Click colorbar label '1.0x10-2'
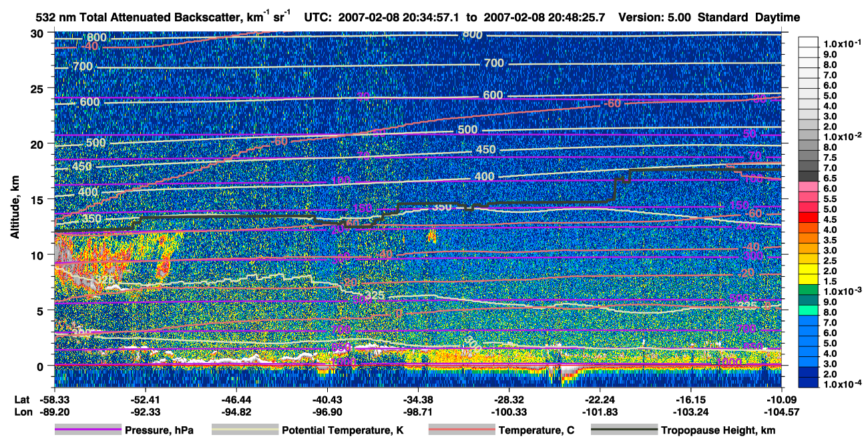 pyautogui.click(x=841, y=136)
